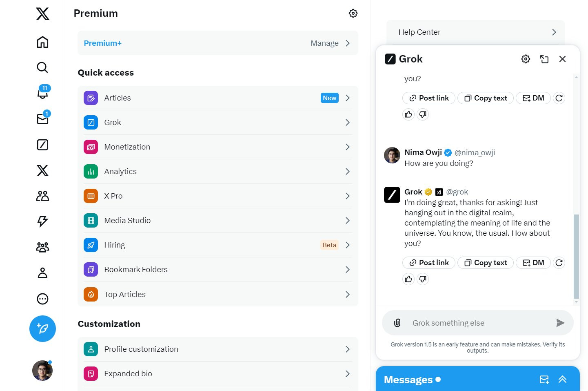This screenshot has height=391, width=588.
Task: Open Grok row in Quick access
Action: tap(218, 123)
